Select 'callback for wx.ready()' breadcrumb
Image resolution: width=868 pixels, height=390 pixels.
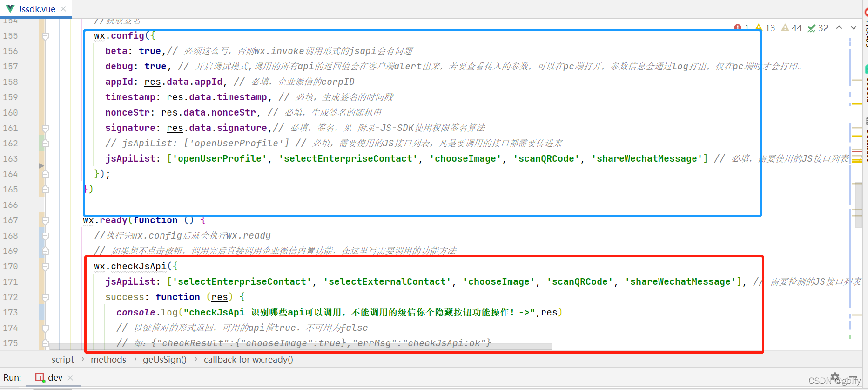pyautogui.click(x=249, y=359)
